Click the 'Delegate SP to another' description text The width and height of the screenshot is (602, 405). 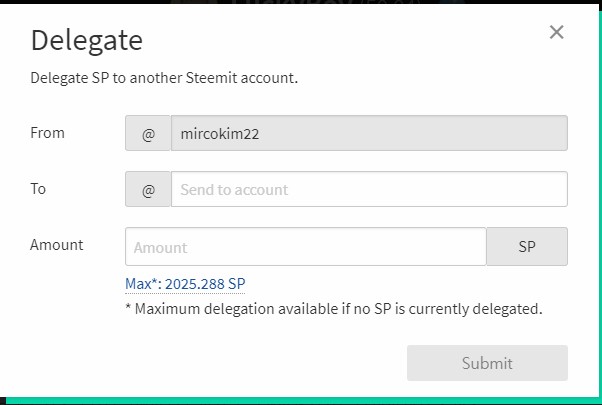(110, 78)
